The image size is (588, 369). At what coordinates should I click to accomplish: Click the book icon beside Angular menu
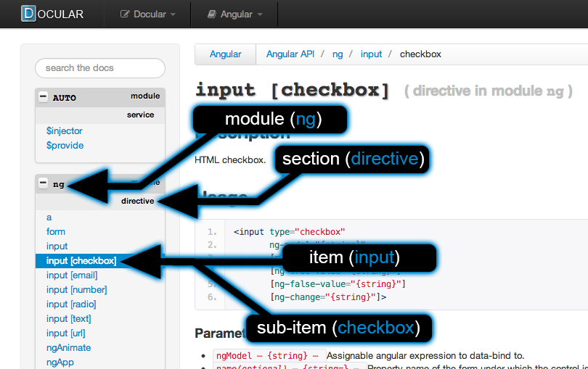[212, 14]
